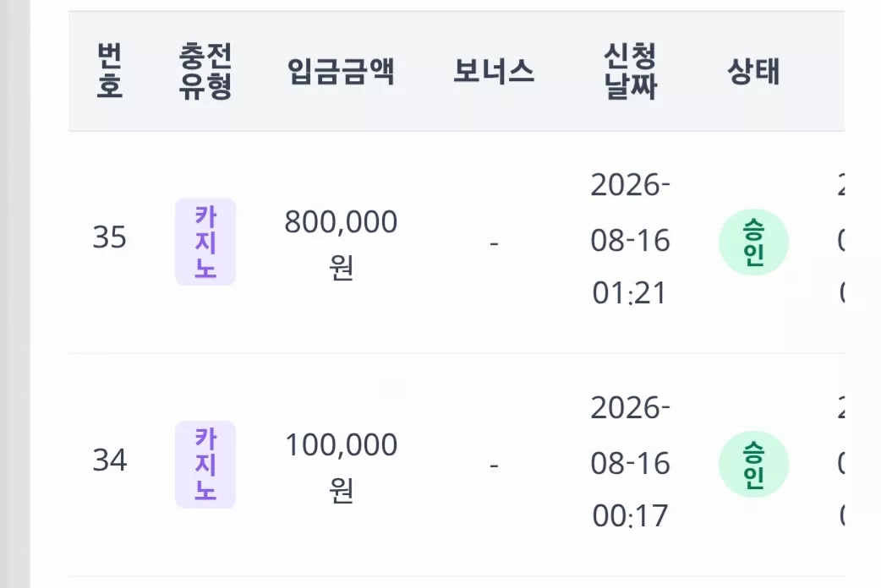The width and height of the screenshot is (881, 588).
Task: Click the 충전유형 column header
Action: (205, 71)
